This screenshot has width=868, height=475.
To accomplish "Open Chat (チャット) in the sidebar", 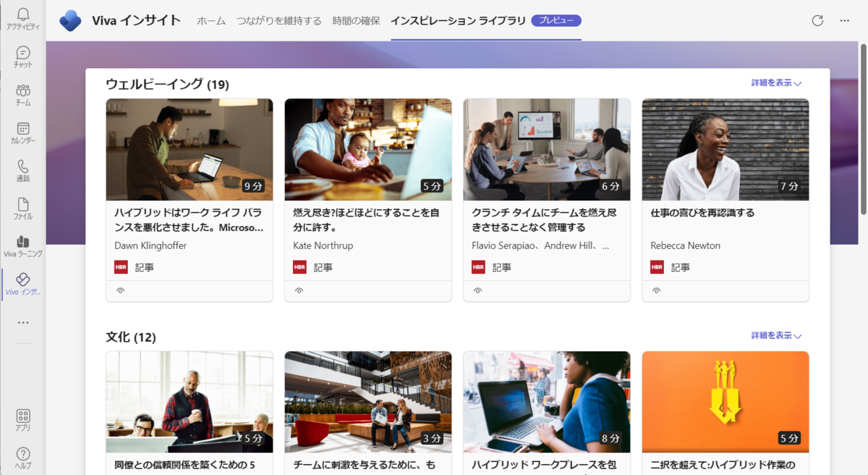I will 23,57.
